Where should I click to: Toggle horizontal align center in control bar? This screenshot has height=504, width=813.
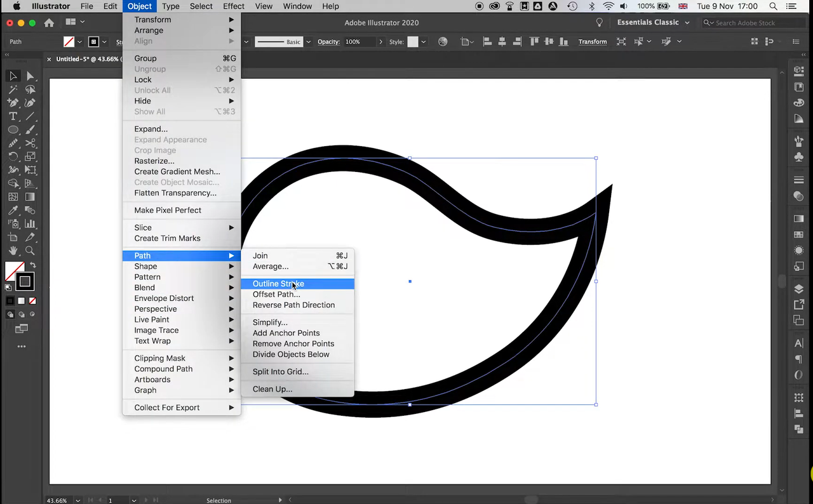point(502,41)
